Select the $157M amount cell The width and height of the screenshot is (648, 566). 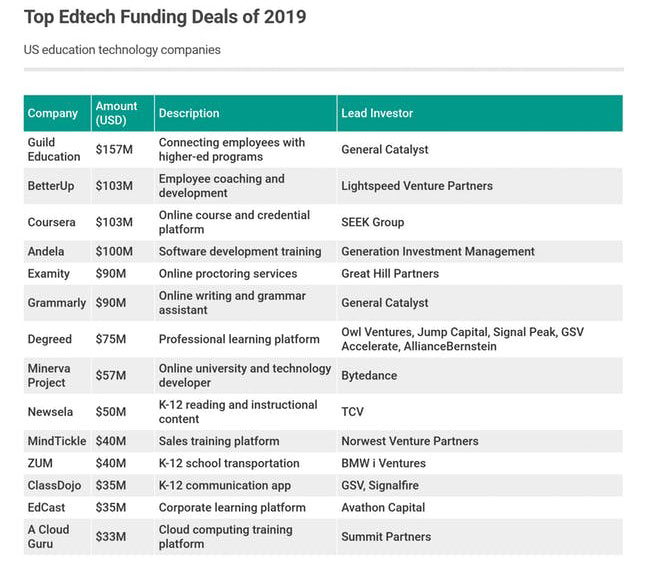[123, 150]
